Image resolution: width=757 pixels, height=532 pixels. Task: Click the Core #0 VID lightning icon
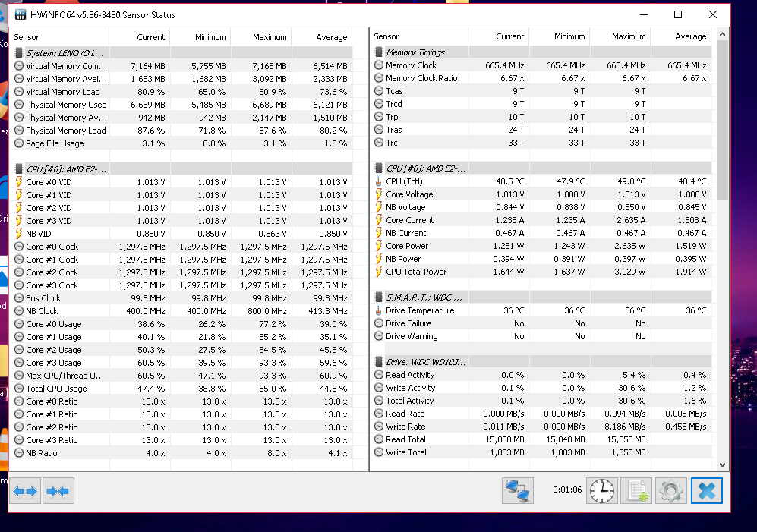[19, 182]
